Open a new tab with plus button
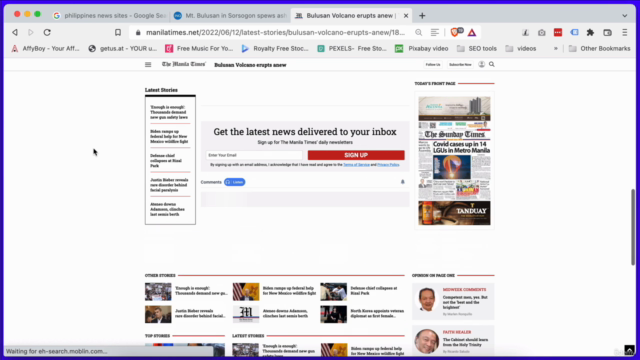 click(422, 16)
